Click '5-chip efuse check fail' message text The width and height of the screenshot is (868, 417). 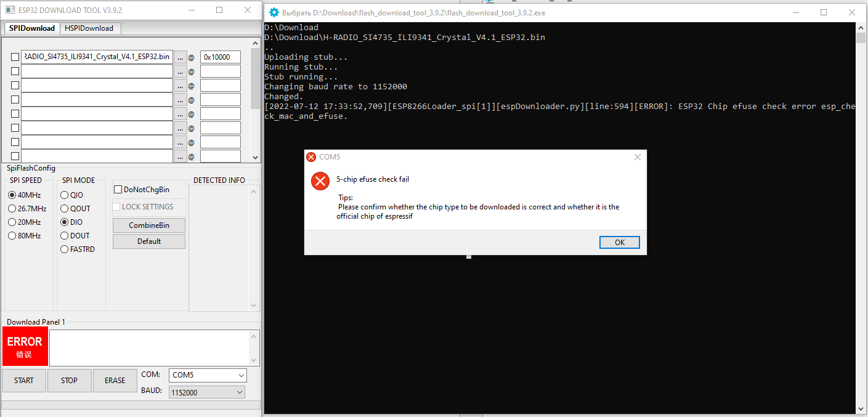coord(373,179)
